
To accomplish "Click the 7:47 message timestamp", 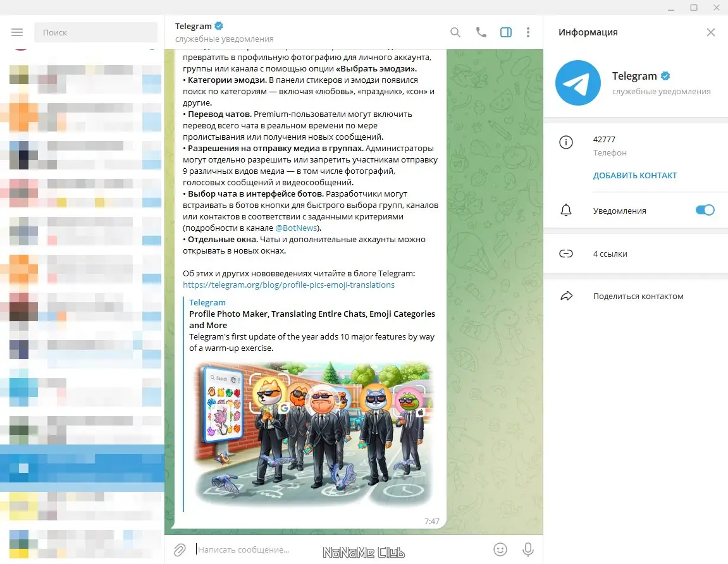I will pos(432,521).
